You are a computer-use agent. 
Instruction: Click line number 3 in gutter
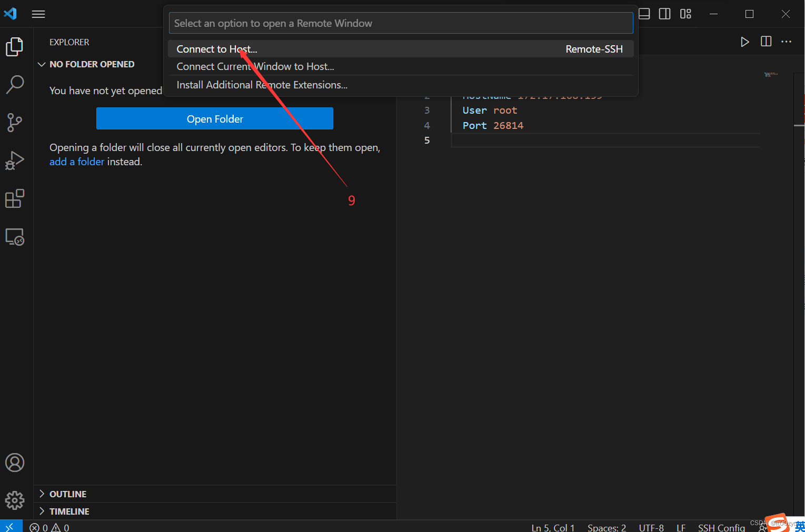click(x=427, y=111)
